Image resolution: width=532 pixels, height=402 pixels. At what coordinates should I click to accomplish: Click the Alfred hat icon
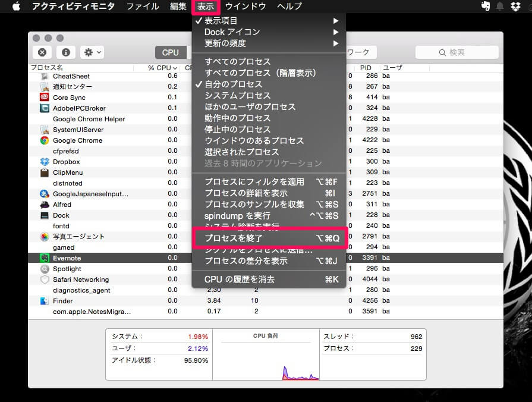tap(45, 205)
